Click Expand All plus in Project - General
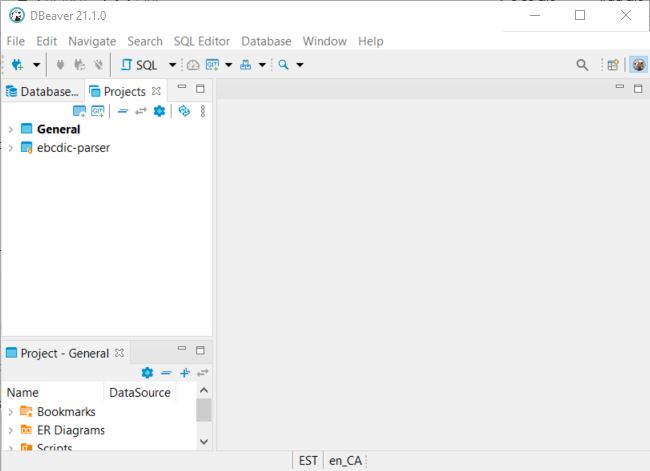This screenshot has width=650, height=471. point(185,373)
